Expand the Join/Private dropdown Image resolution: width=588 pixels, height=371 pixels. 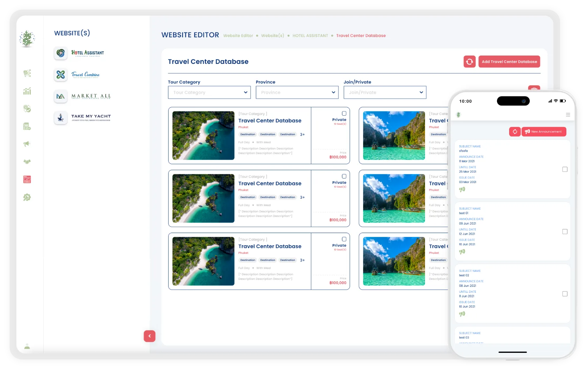click(385, 93)
